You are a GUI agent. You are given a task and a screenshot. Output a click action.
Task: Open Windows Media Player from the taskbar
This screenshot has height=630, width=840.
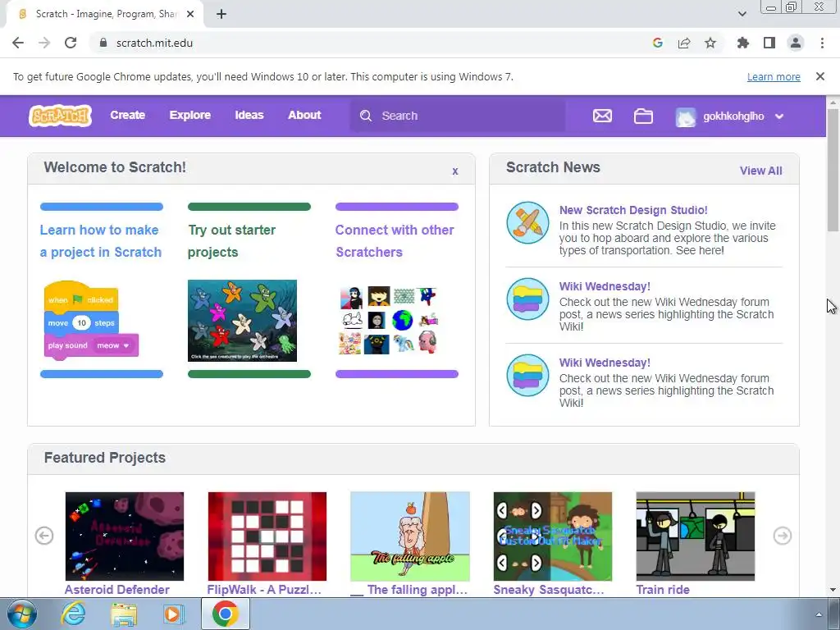[x=174, y=614]
